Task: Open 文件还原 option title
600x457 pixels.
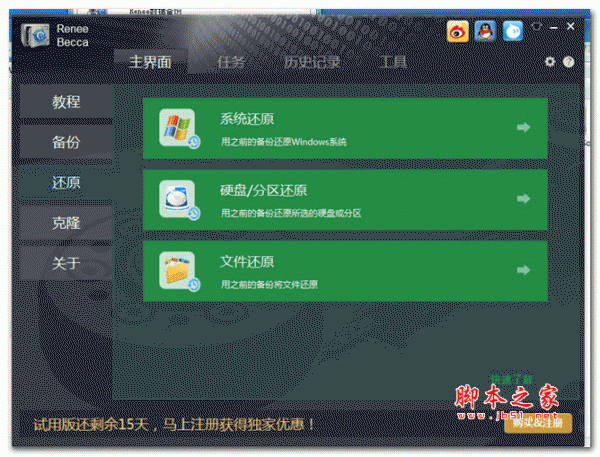Action: pyautogui.click(x=247, y=262)
